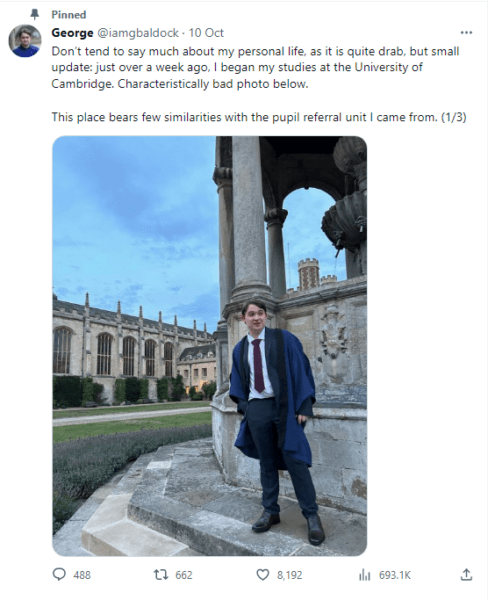Click the display name George

click(72, 33)
